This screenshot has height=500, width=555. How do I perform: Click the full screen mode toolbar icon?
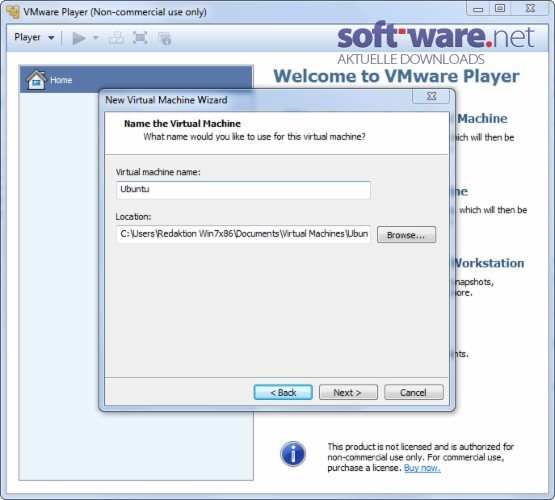140,38
